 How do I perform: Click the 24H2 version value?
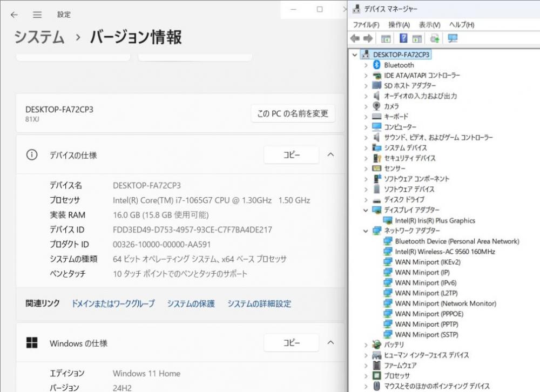click(x=122, y=388)
